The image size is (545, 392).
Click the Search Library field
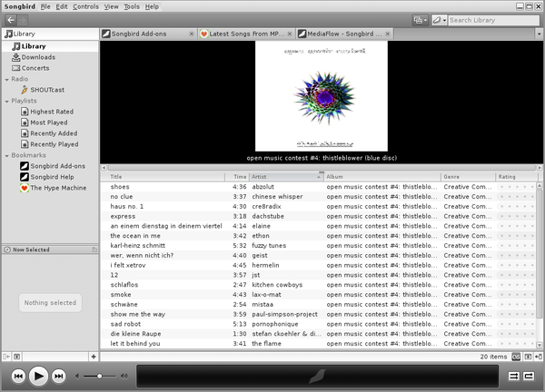coord(493,20)
